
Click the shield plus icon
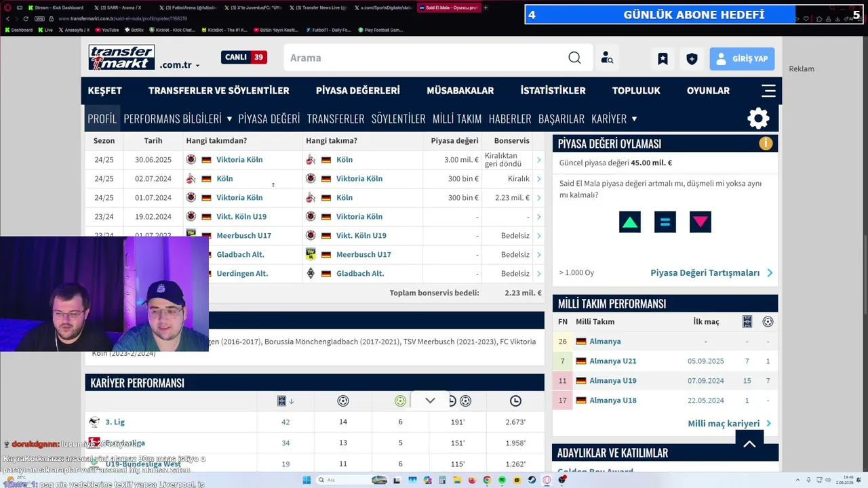click(692, 59)
